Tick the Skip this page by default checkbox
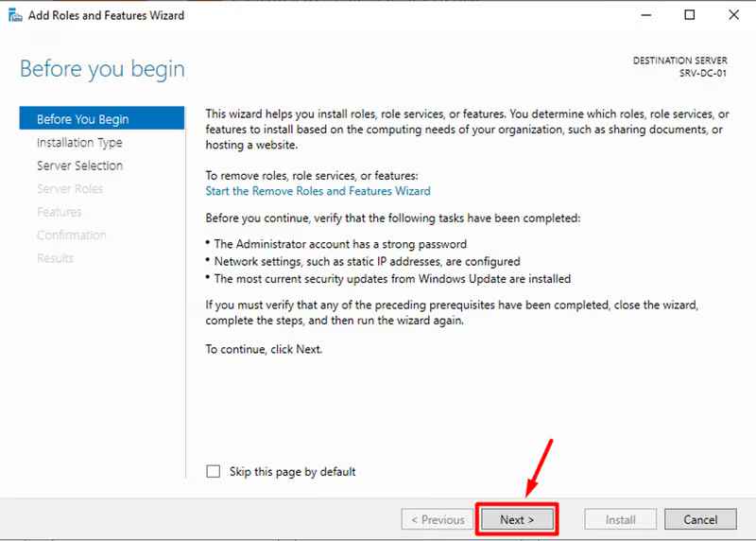 pos(214,471)
